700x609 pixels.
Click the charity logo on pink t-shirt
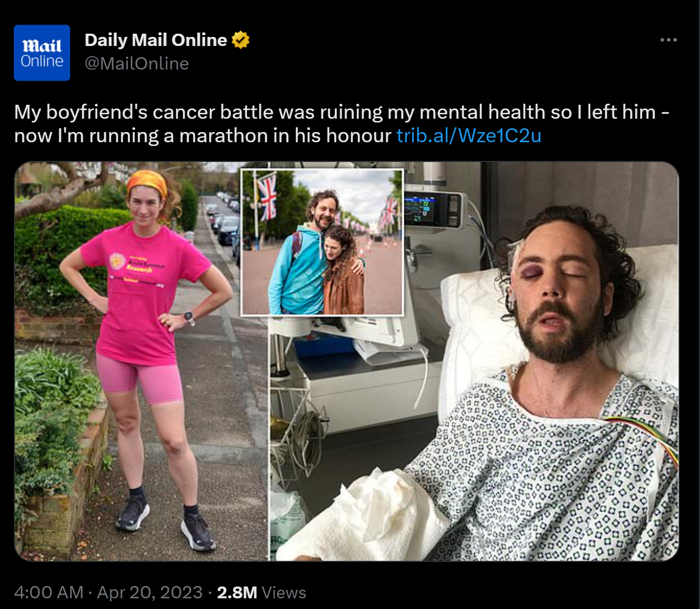click(117, 261)
